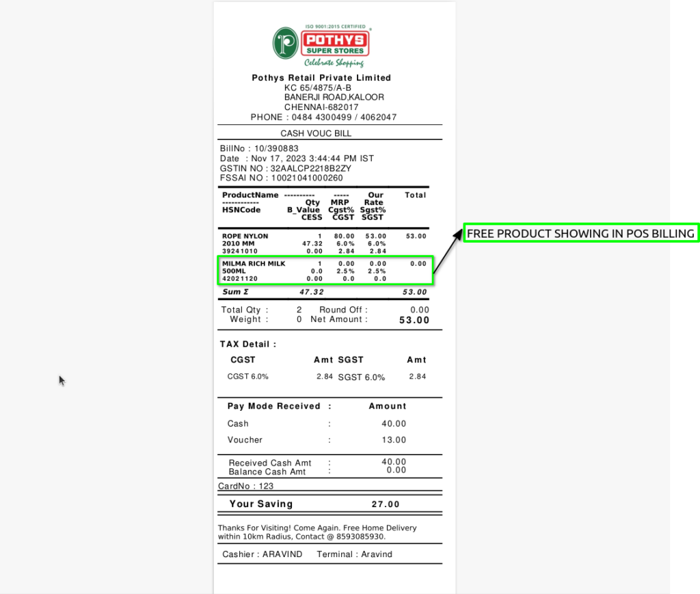This screenshot has width=700, height=594.
Task: Click the date 'Nov 17, 2023 3:44:44 PM IST'
Action: tap(312, 159)
